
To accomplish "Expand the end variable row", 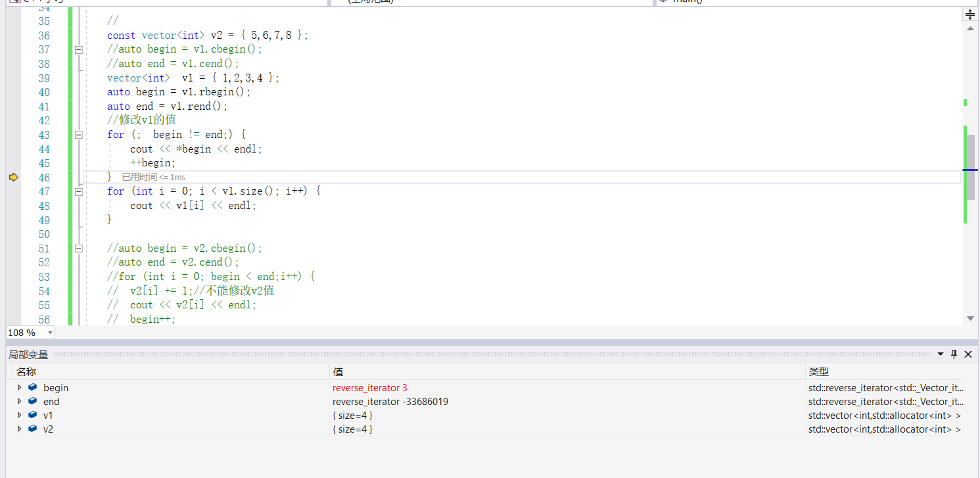I will point(20,401).
